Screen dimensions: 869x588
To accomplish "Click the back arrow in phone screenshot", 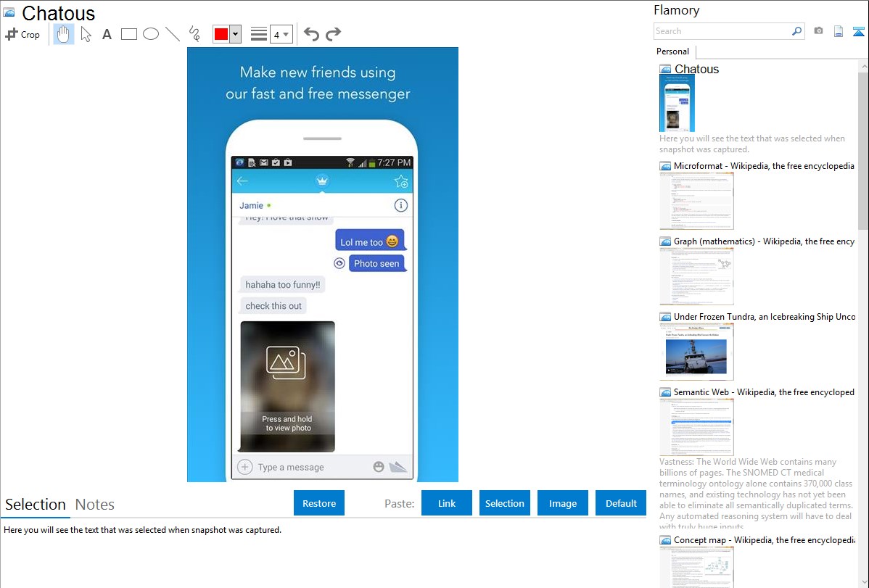I will coord(242,181).
